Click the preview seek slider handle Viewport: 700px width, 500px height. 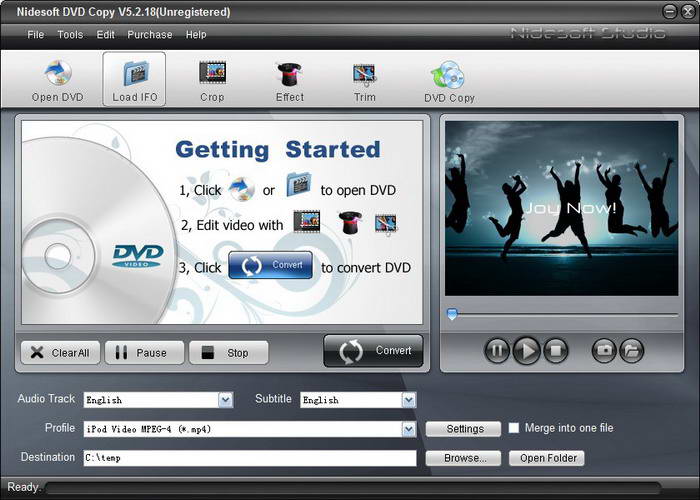(452, 314)
